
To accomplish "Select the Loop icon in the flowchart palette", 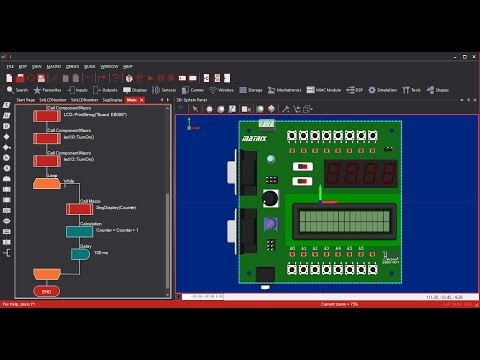I will pyautogui.click(x=6, y=179).
